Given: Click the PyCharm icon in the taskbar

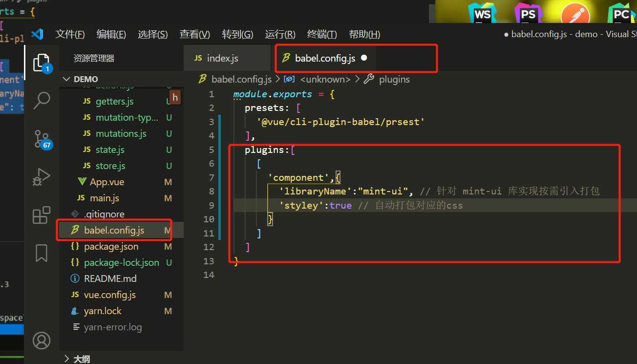Looking at the screenshot, I should click(x=621, y=13).
